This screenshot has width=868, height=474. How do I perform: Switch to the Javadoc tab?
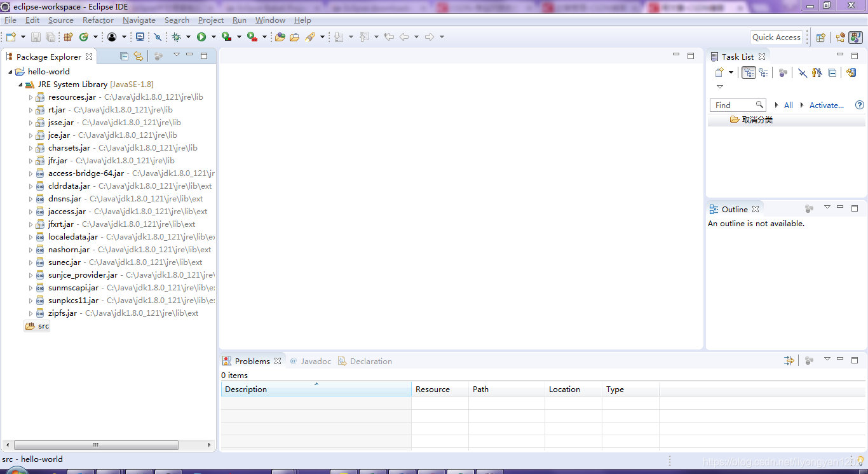310,361
